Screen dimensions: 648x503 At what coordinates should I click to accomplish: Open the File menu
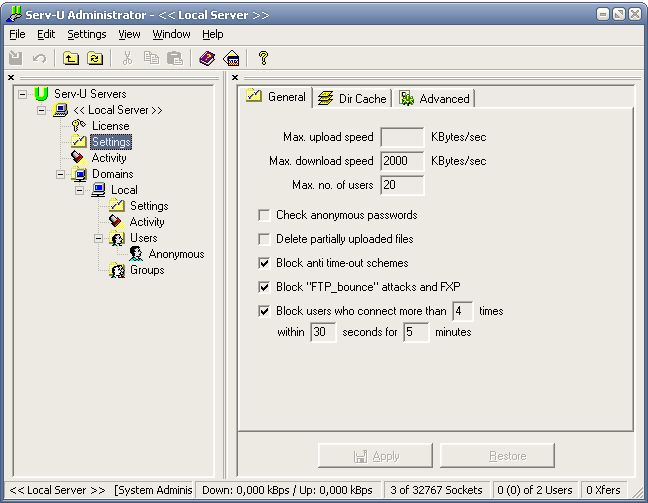point(17,34)
